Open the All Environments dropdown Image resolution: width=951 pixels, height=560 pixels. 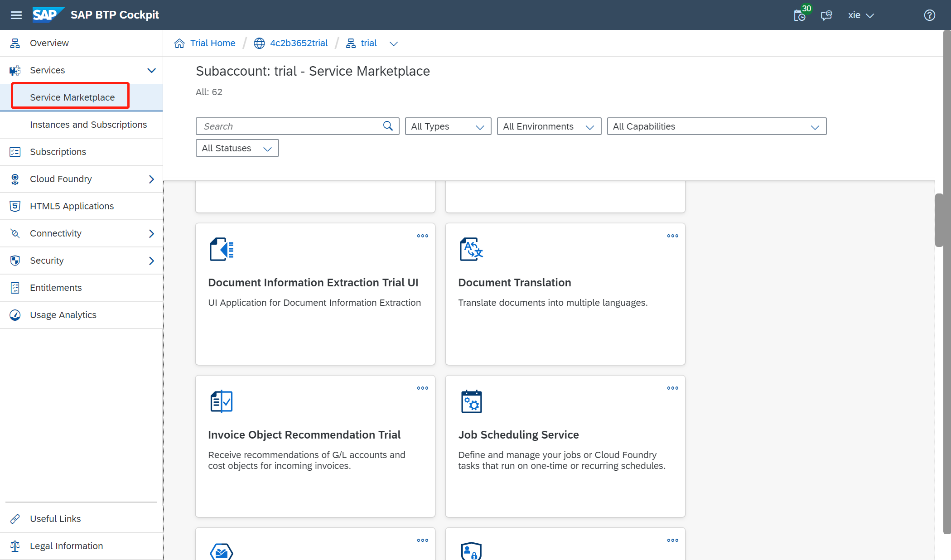(549, 126)
